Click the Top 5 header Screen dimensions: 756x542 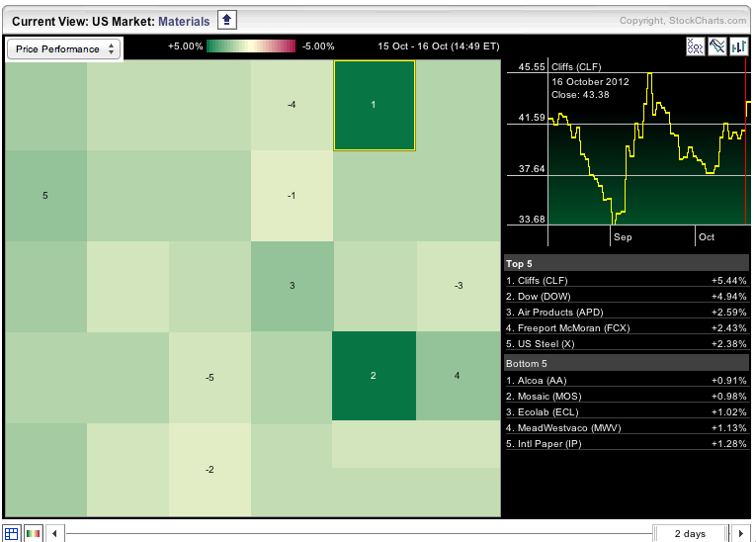626,263
